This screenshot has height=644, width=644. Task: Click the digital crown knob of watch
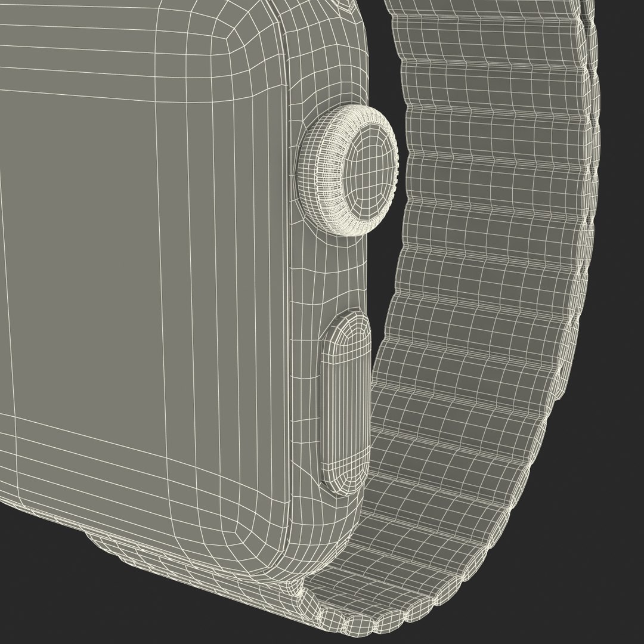click(348, 170)
